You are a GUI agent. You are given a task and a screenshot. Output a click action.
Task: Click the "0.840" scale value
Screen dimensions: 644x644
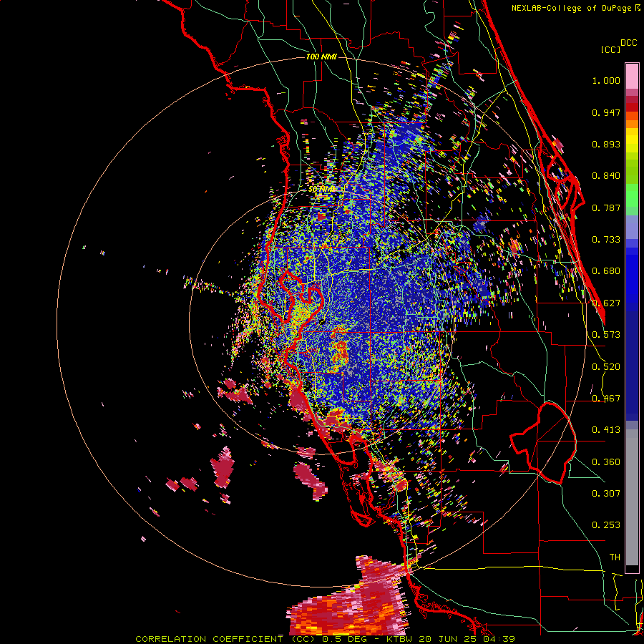point(606,176)
